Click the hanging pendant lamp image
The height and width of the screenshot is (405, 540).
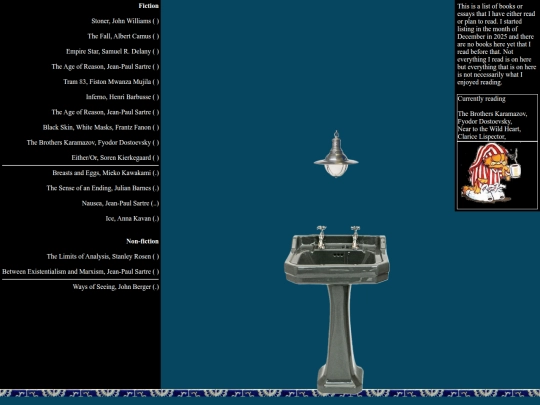(336, 154)
